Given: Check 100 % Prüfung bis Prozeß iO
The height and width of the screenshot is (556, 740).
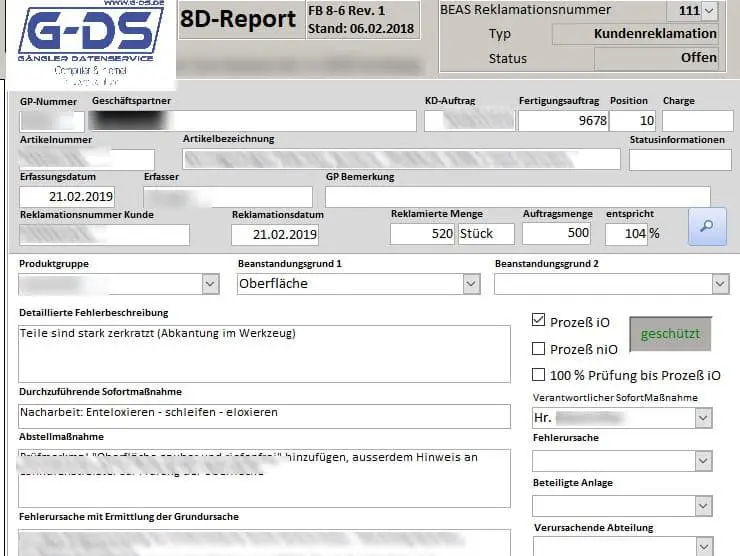Looking at the screenshot, I should [x=538, y=374].
